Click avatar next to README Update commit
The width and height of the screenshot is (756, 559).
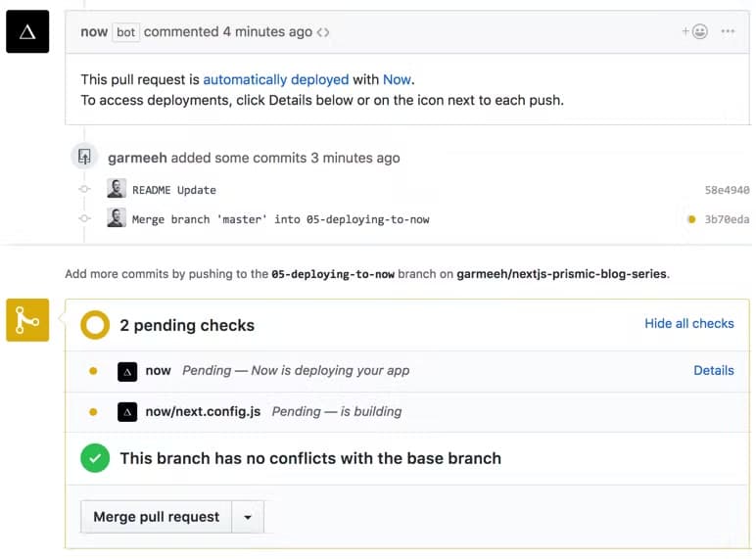point(117,189)
